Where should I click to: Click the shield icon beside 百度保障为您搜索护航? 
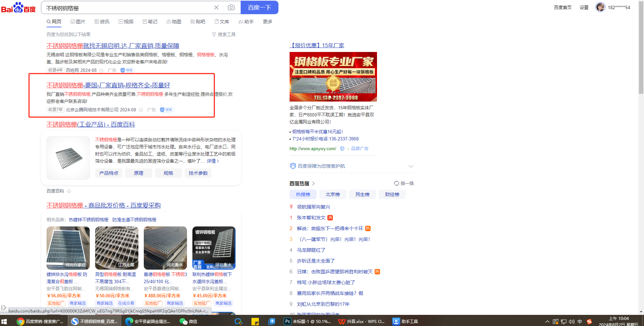point(293,166)
